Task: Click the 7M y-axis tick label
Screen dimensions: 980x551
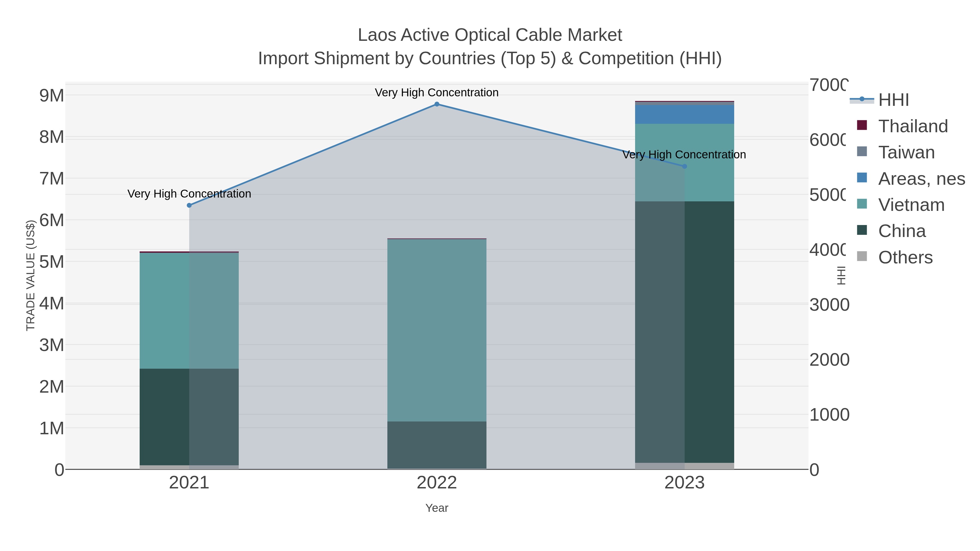Action: pyautogui.click(x=52, y=179)
